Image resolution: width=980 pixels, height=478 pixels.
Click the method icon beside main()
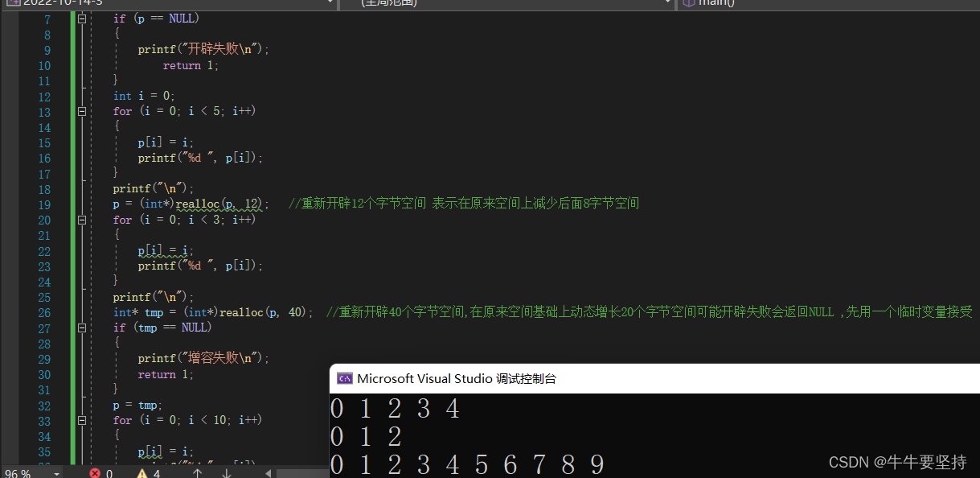point(689,3)
